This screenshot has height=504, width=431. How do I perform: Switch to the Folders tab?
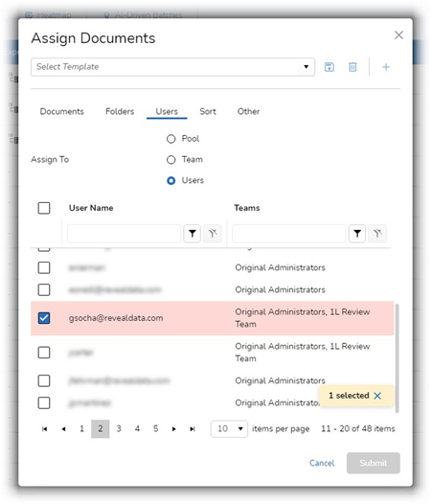(120, 111)
